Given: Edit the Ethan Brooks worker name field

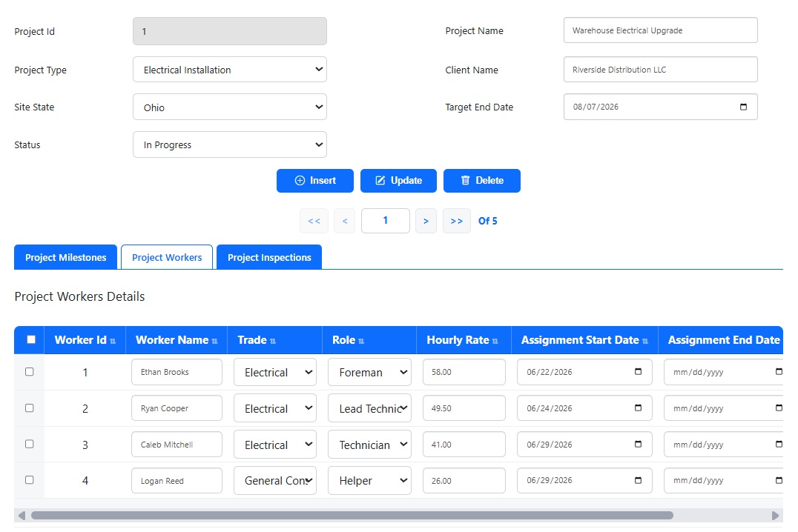Looking at the screenshot, I should 177,372.
